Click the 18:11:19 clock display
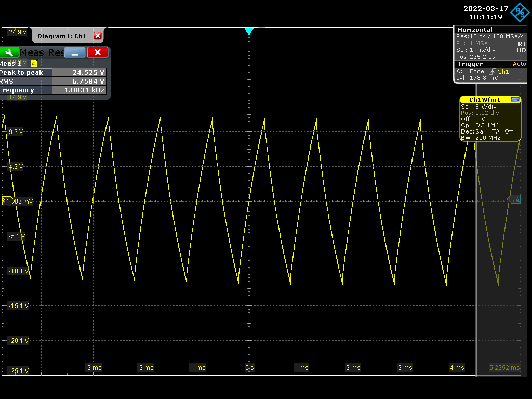The image size is (532, 399). (x=486, y=17)
